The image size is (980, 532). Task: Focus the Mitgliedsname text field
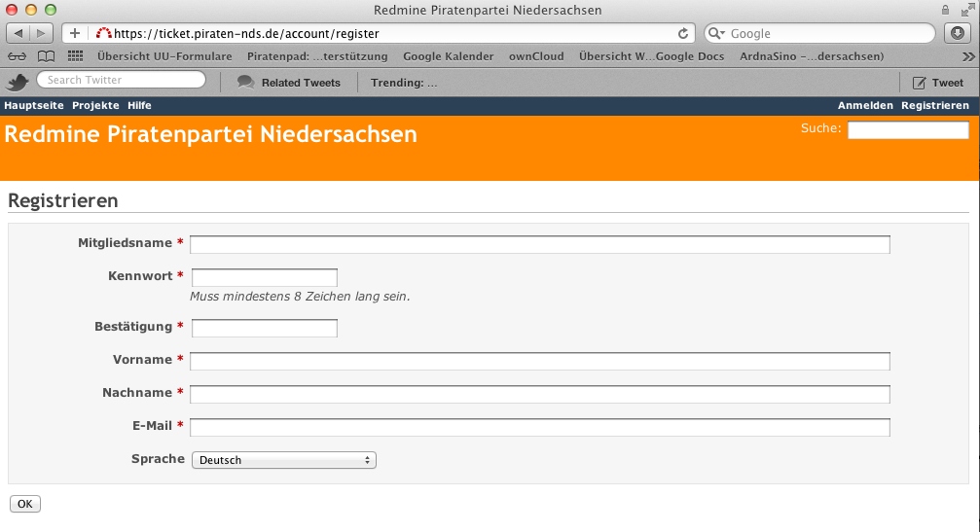click(540, 244)
